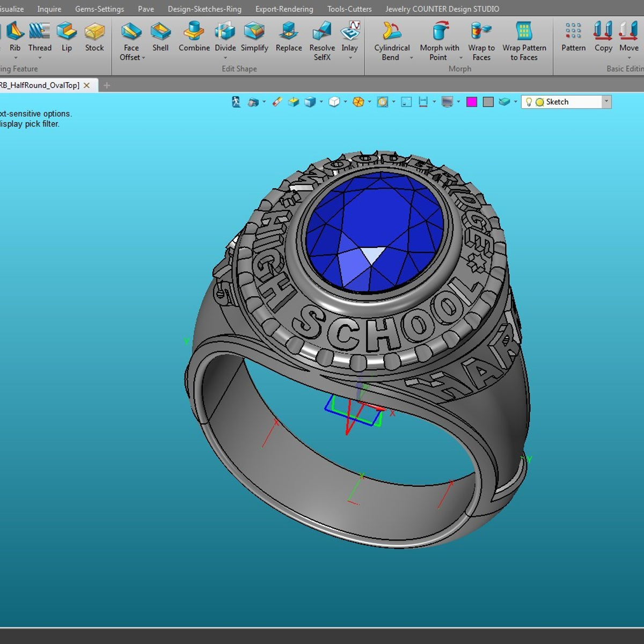
Task: Open the Tools-Cutters tab
Action: pyautogui.click(x=349, y=9)
